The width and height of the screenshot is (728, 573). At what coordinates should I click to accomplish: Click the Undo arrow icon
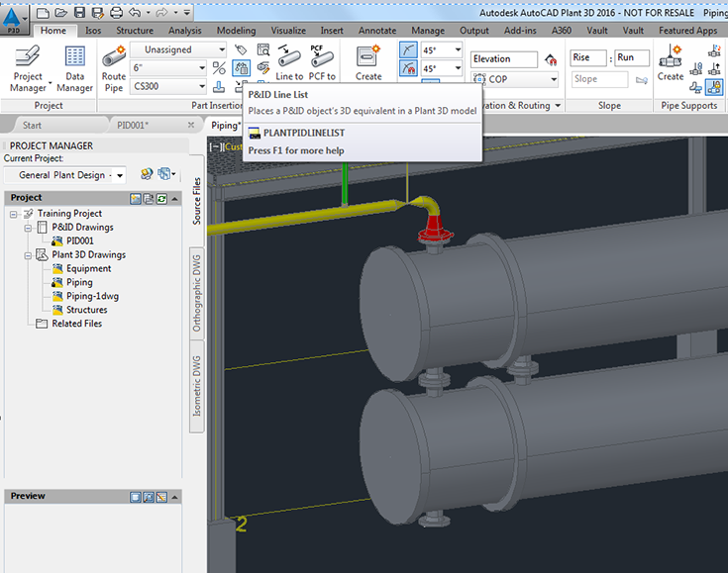coord(135,13)
